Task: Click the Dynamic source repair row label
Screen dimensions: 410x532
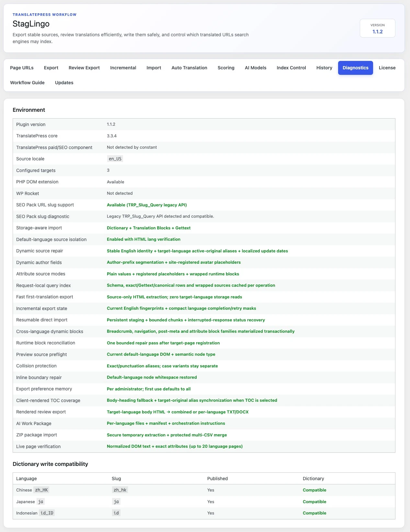Action: click(x=40, y=251)
